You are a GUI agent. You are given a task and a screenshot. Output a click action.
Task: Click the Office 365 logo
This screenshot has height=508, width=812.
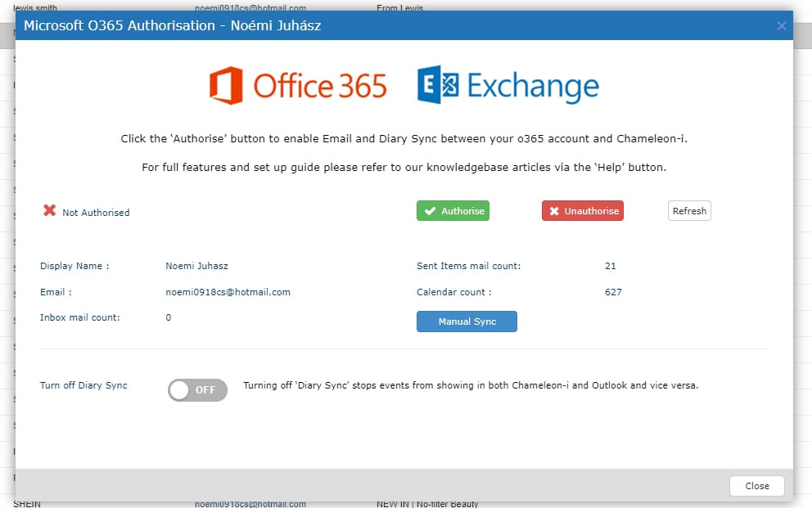[298, 85]
